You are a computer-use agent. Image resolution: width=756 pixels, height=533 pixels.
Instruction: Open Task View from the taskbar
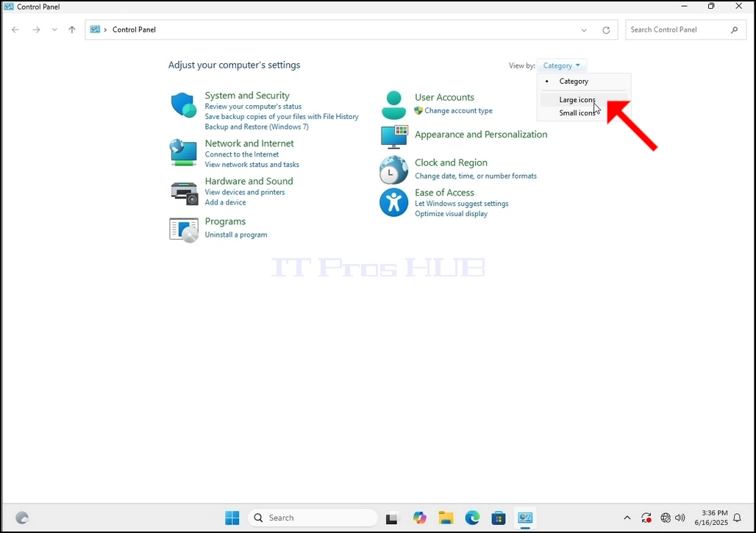pos(392,518)
